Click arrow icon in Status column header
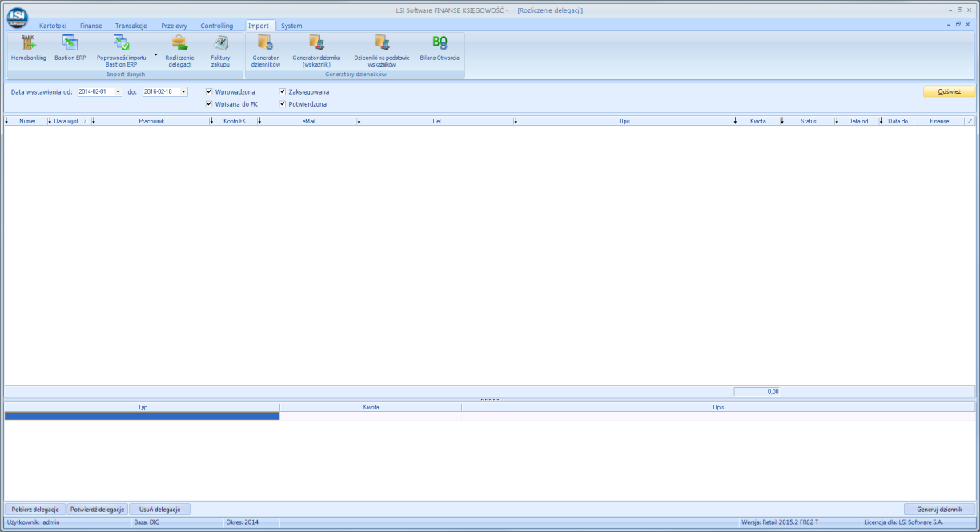980x532 pixels. [782, 121]
